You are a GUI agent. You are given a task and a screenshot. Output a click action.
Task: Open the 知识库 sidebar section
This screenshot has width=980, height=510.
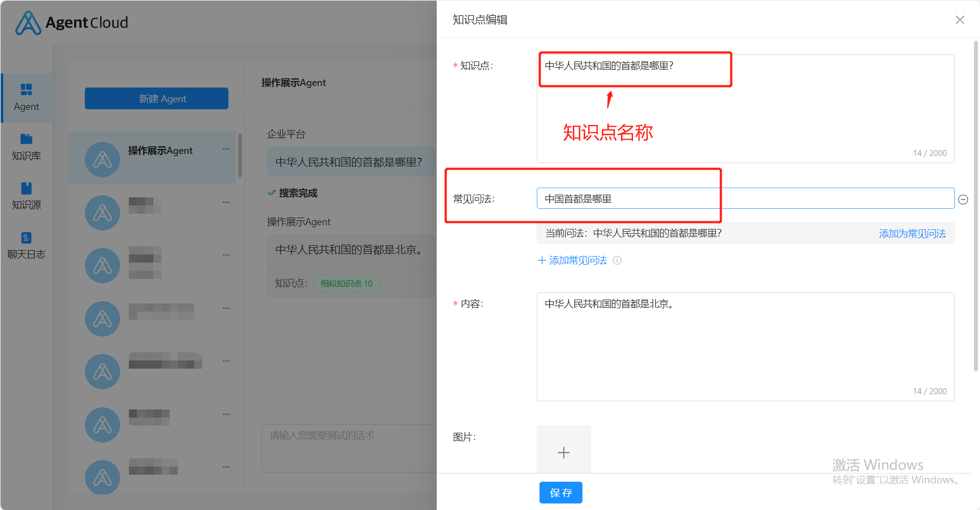pos(26,147)
